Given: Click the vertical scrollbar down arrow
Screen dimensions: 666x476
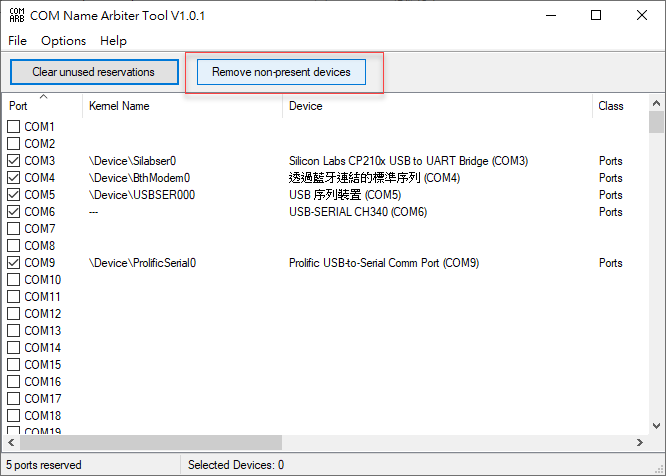Looking at the screenshot, I should coord(656,426).
